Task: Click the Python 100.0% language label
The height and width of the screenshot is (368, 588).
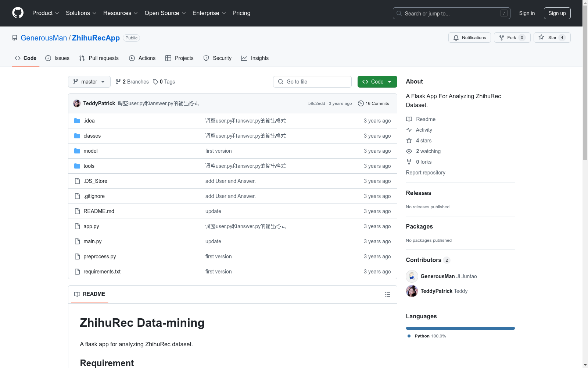Action: coord(427,336)
